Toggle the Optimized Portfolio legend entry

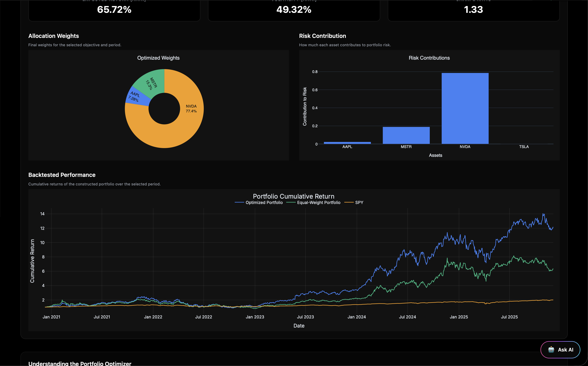tap(264, 202)
